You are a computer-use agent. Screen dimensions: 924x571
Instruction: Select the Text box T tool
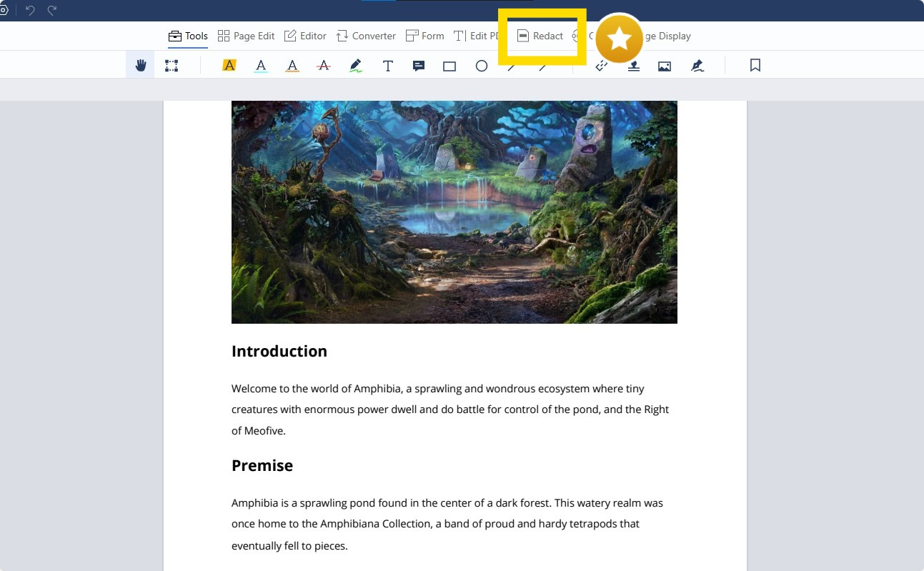[x=388, y=66]
